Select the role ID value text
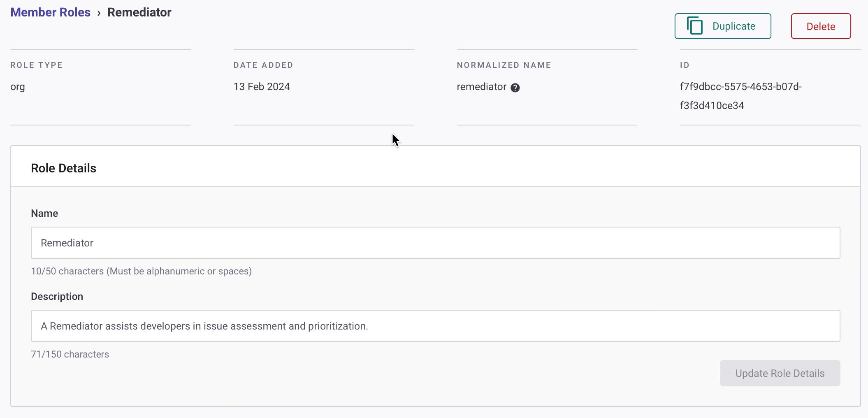This screenshot has width=868, height=418. pyautogui.click(x=740, y=96)
